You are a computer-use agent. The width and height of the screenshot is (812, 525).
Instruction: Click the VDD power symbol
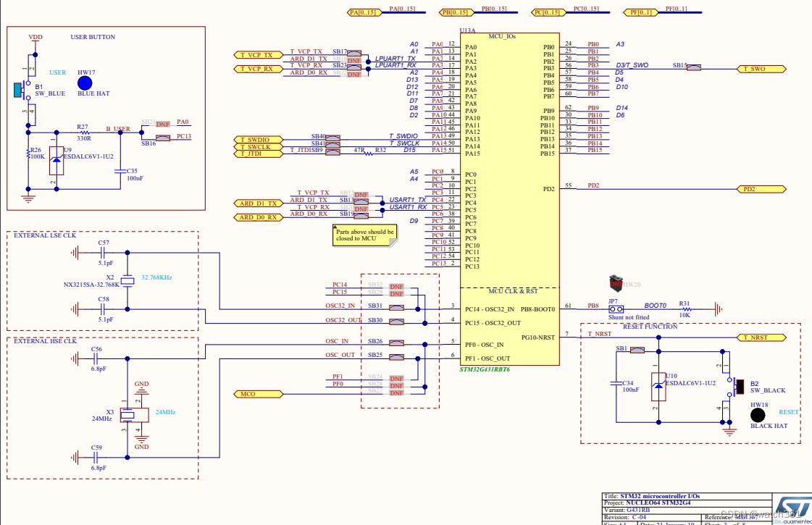35,39
